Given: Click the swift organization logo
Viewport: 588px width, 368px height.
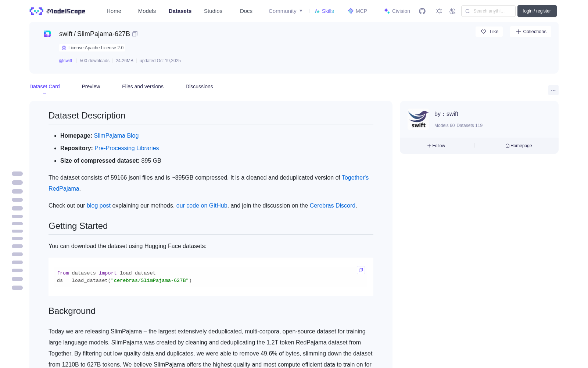Looking at the screenshot, I should [418, 119].
